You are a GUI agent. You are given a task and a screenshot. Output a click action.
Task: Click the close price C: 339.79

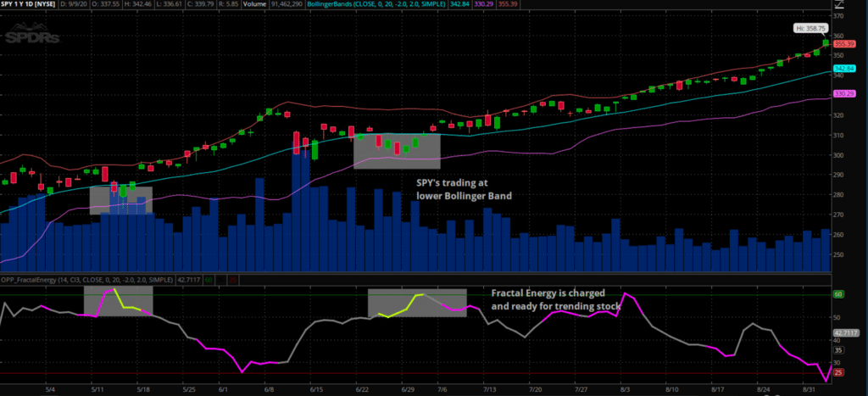point(201,4)
